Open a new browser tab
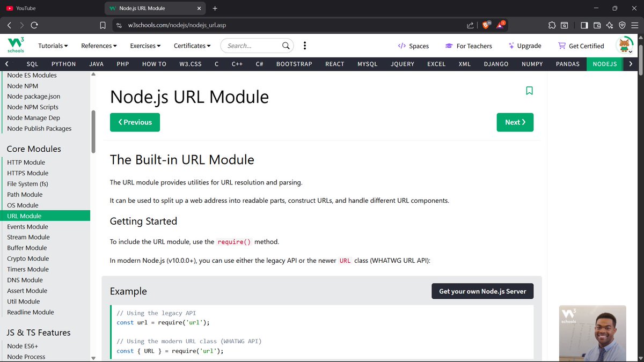644x362 pixels. click(215, 8)
